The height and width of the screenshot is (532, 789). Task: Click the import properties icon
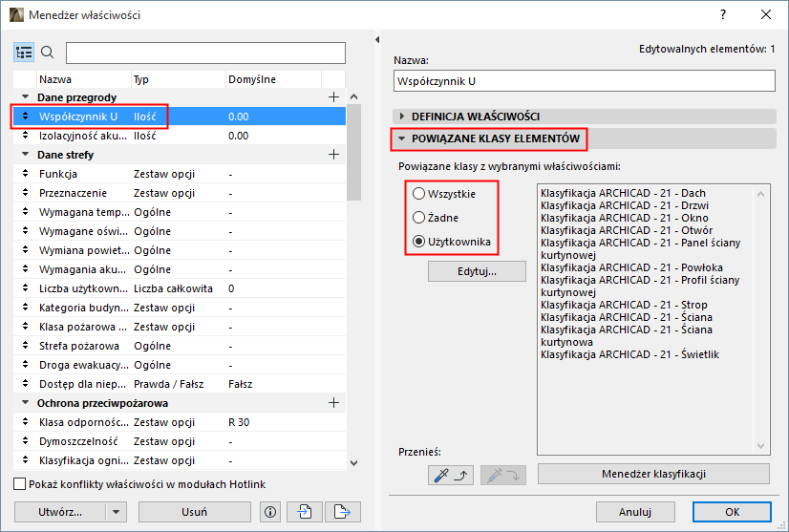pos(304,512)
